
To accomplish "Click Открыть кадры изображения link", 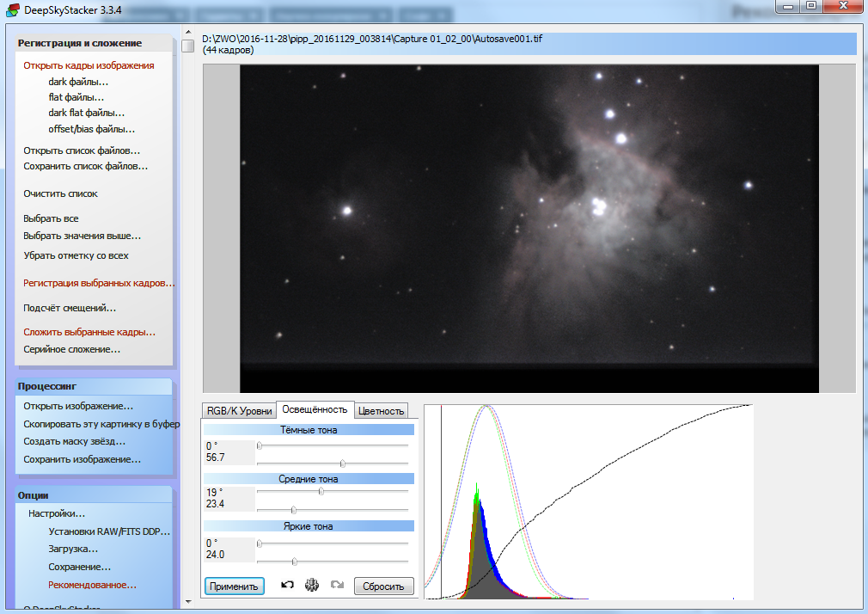I will point(89,65).
